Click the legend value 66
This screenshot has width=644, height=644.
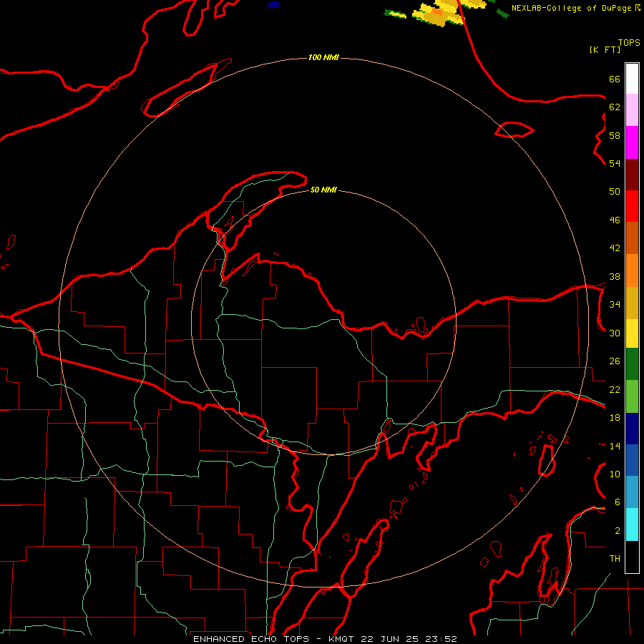click(615, 79)
